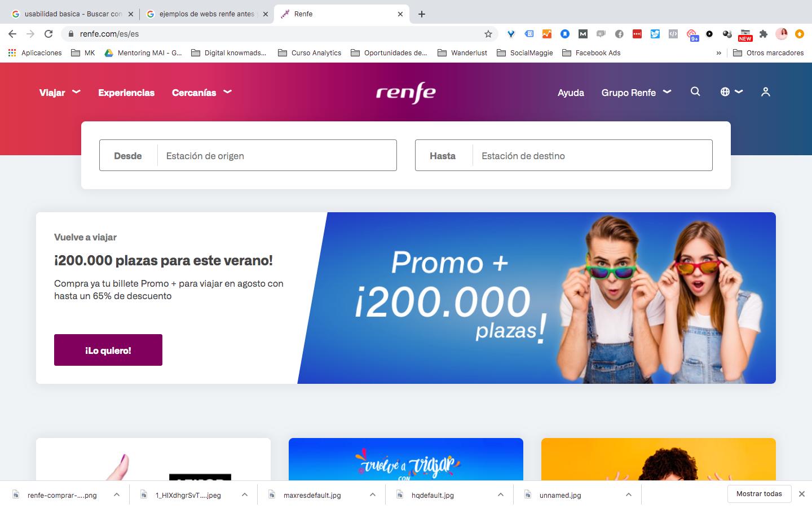This screenshot has height=508, width=812.
Task: Open the Ayuda link
Action: coord(571,93)
